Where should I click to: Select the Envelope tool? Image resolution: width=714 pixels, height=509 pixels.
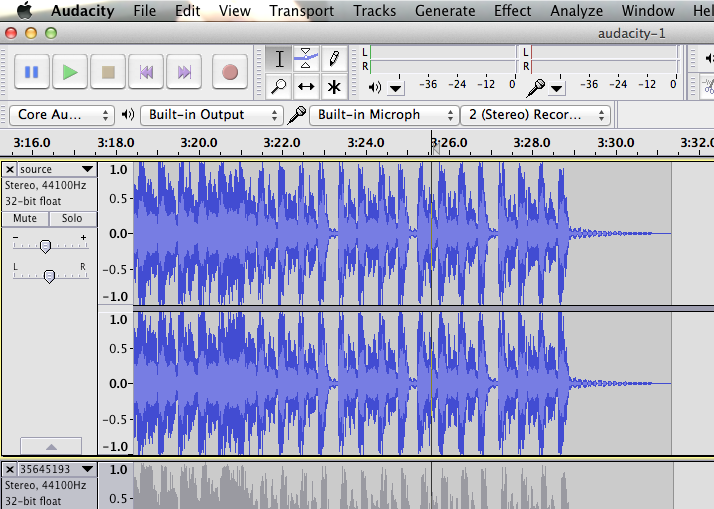click(x=306, y=59)
